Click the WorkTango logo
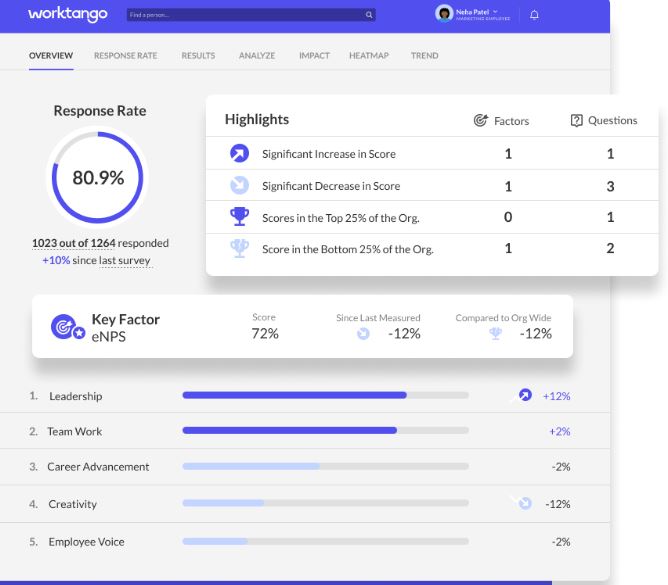The width and height of the screenshot is (668, 585). [x=68, y=14]
